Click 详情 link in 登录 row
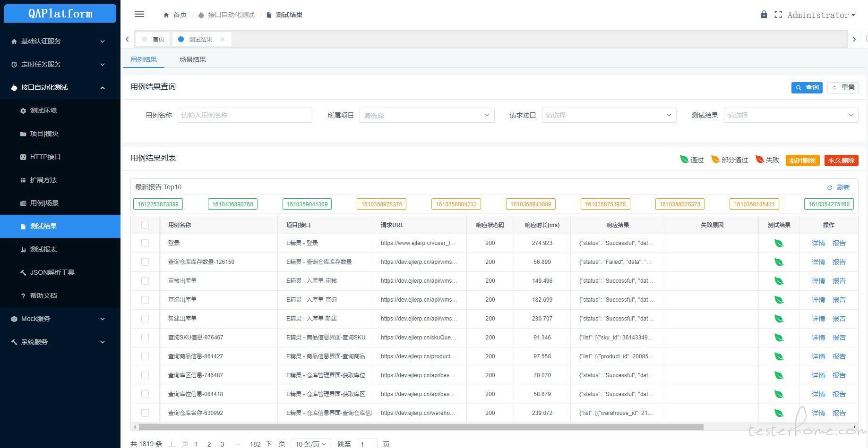 818,243
